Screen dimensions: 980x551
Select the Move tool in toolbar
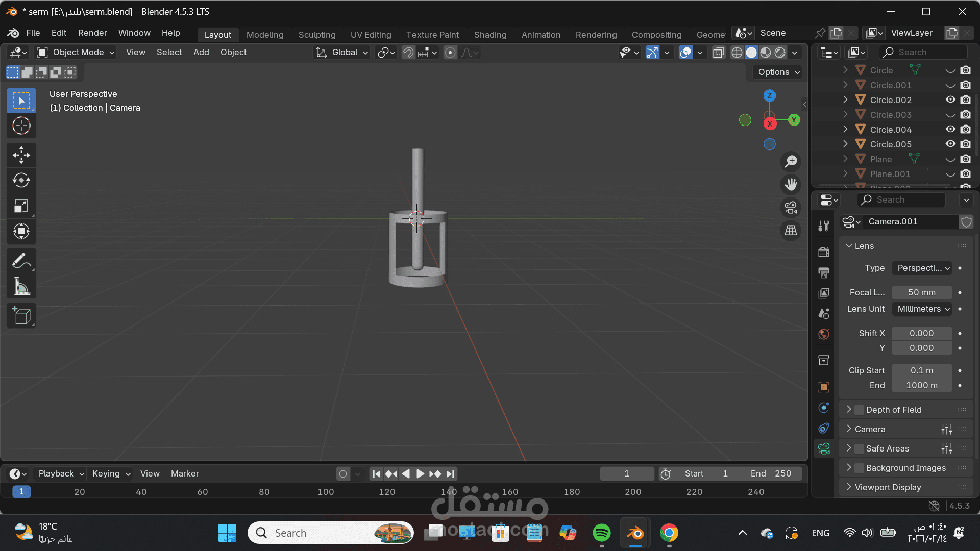coord(21,155)
